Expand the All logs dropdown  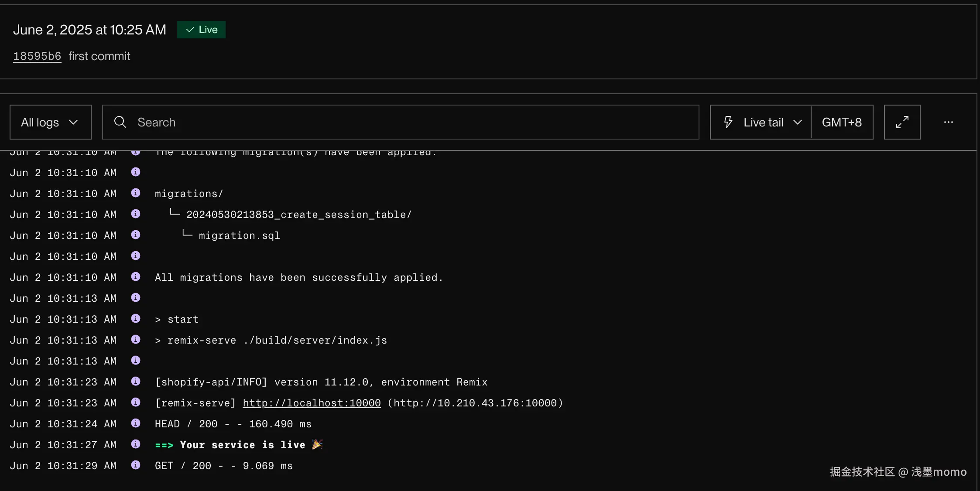tap(50, 122)
